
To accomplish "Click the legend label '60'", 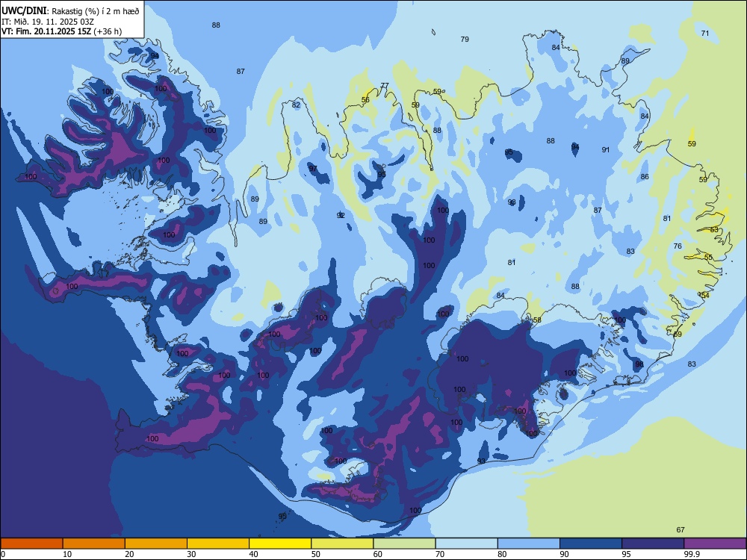I will [x=378, y=554].
